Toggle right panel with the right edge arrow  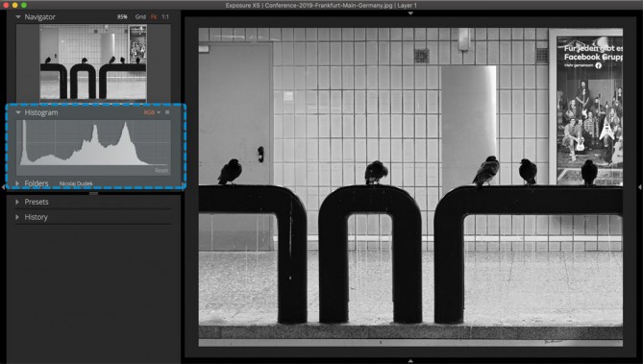click(640, 187)
